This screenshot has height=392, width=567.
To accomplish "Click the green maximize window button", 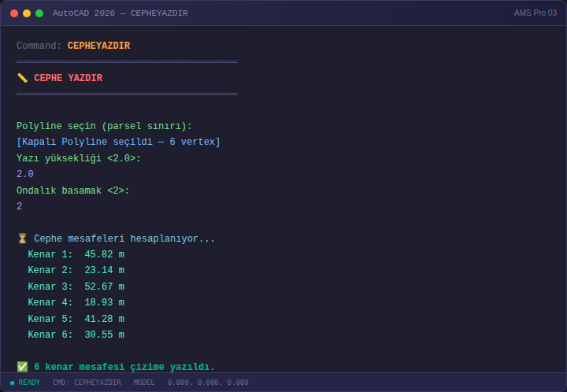I will pos(39,13).
